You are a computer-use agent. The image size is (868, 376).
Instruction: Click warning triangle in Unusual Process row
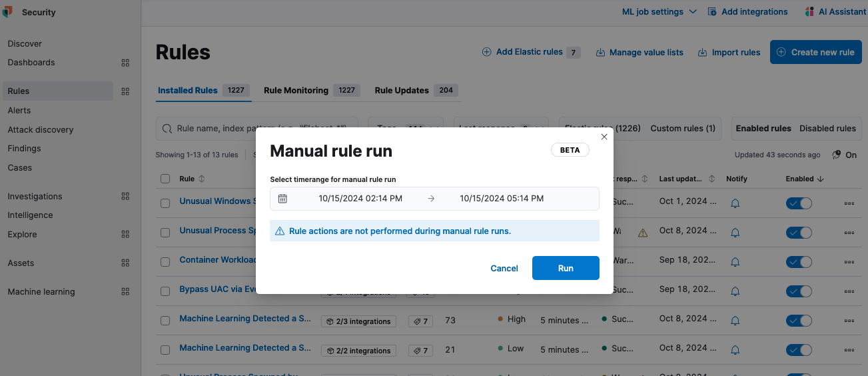pos(642,233)
